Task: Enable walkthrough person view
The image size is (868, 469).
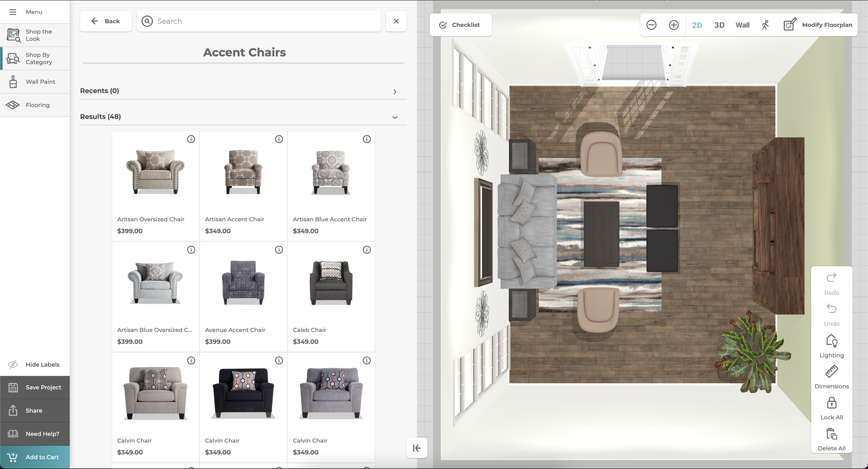Action: tap(765, 24)
